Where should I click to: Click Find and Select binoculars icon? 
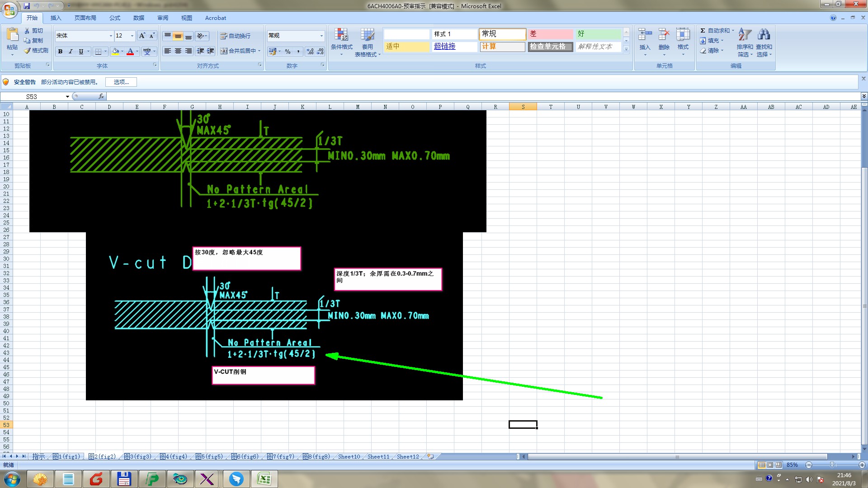764,35
